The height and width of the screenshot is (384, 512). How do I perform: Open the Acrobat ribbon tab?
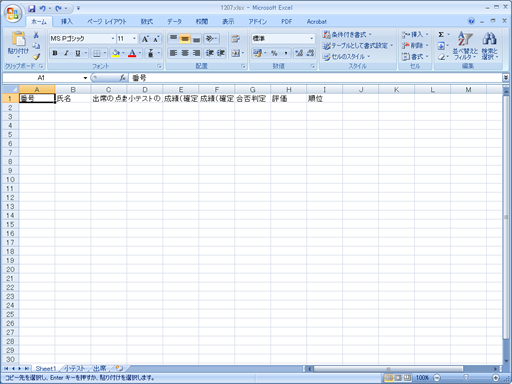pyautogui.click(x=317, y=22)
